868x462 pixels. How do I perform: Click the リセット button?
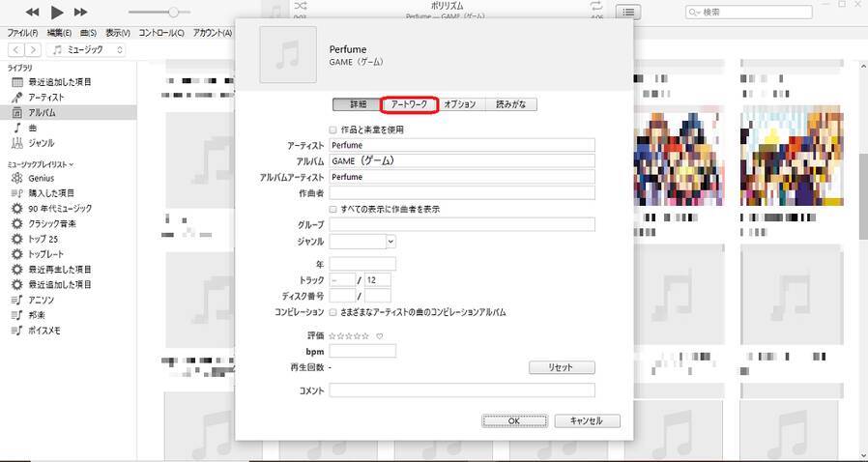[562, 367]
